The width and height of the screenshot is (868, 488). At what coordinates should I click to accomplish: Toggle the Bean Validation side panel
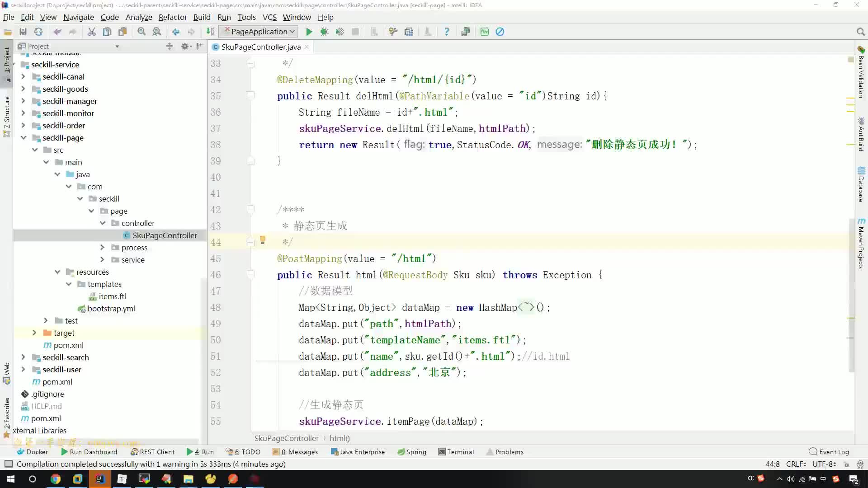861,72
